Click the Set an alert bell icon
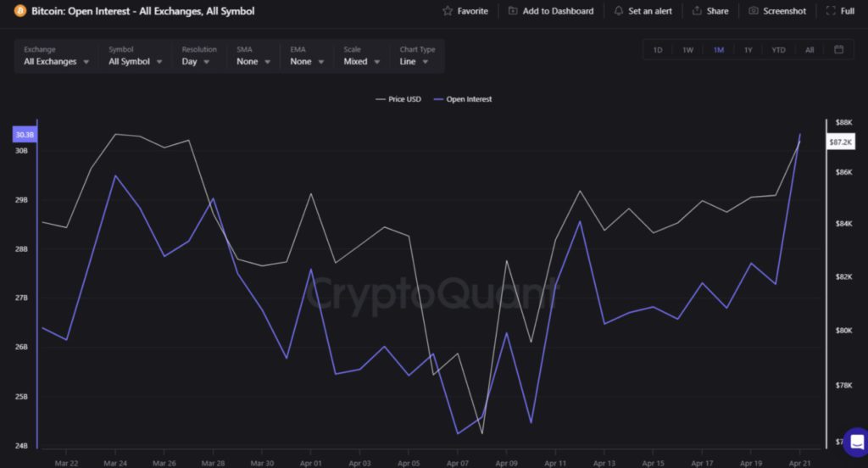Image resolution: width=868 pixels, height=468 pixels. point(619,11)
